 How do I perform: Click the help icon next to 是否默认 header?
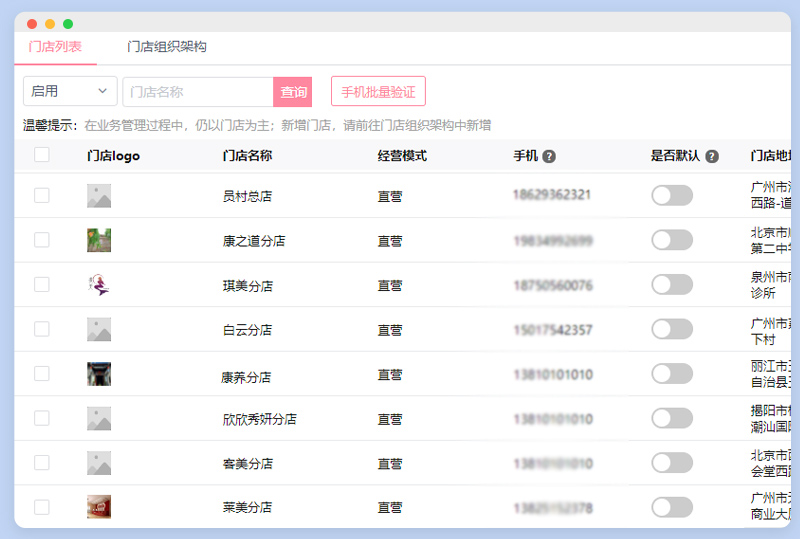click(712, 156)
